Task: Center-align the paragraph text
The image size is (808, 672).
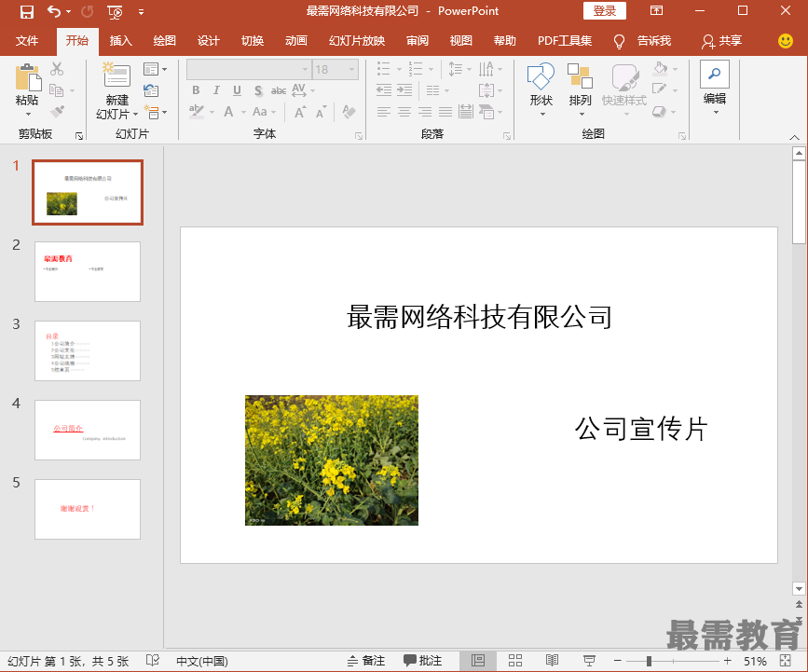Action: (x=404, y=111)
